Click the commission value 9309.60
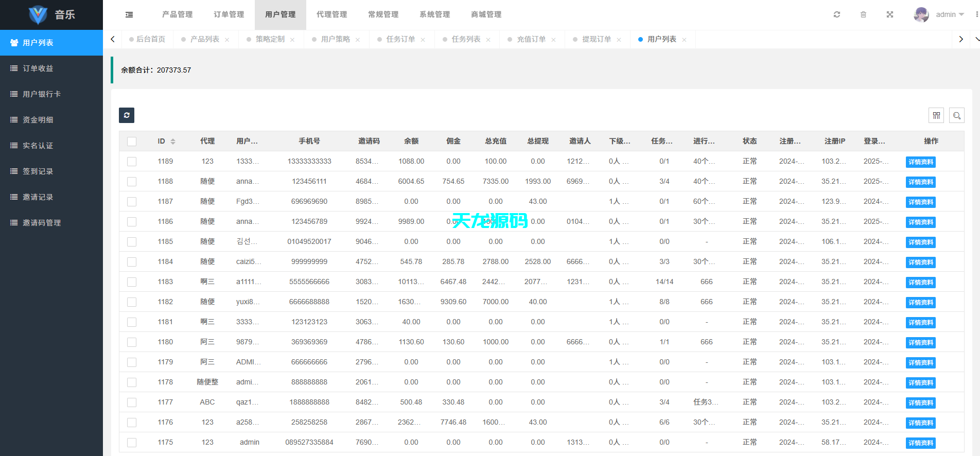This screenshot has height=456, width=980. 453,302
